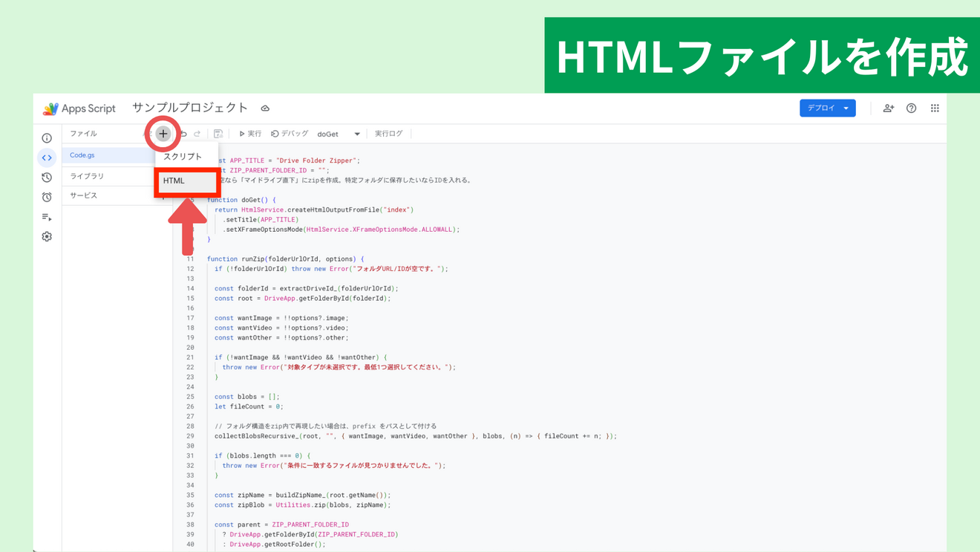The width and height of the screenshot is (980, 552).
Task: Open the Overview info icon in sidebar
Action: pos(47,138)
